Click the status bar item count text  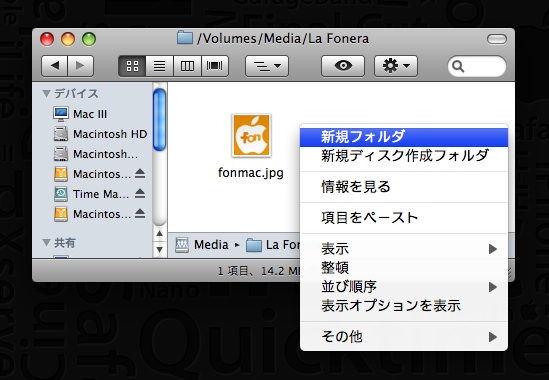click(258, 271)
